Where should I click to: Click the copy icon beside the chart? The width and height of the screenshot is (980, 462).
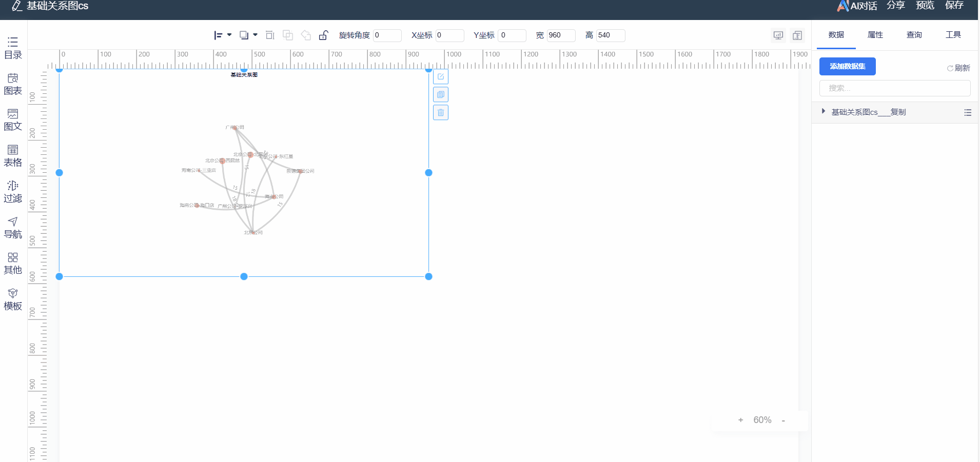441,95
